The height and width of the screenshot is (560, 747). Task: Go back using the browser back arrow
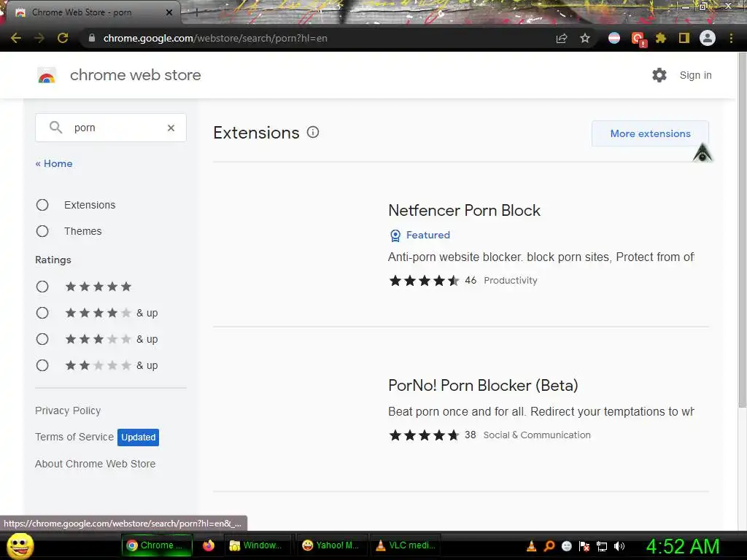click(x=16, y=38)
